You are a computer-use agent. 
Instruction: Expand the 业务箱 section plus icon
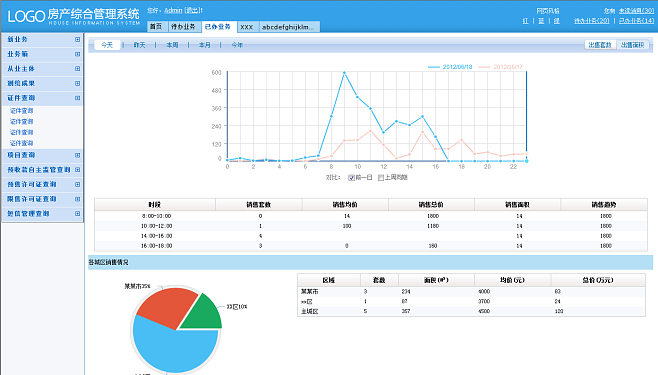point(77,54)
